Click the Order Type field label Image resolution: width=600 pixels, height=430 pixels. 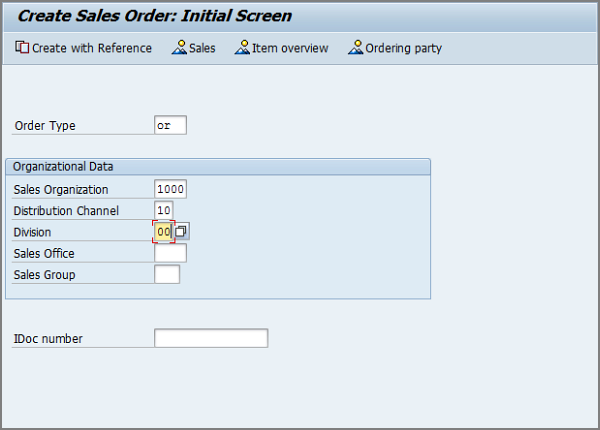click(x=45, y=126)
